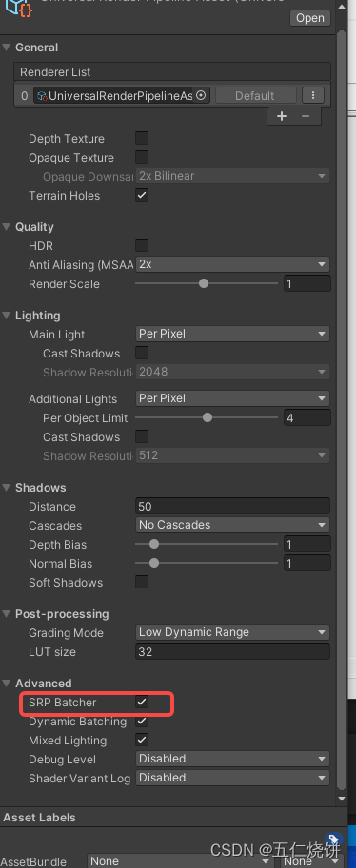Open the renderer three-dot options menu
Screen dimensions: 356x868
(x=313, y=95)
